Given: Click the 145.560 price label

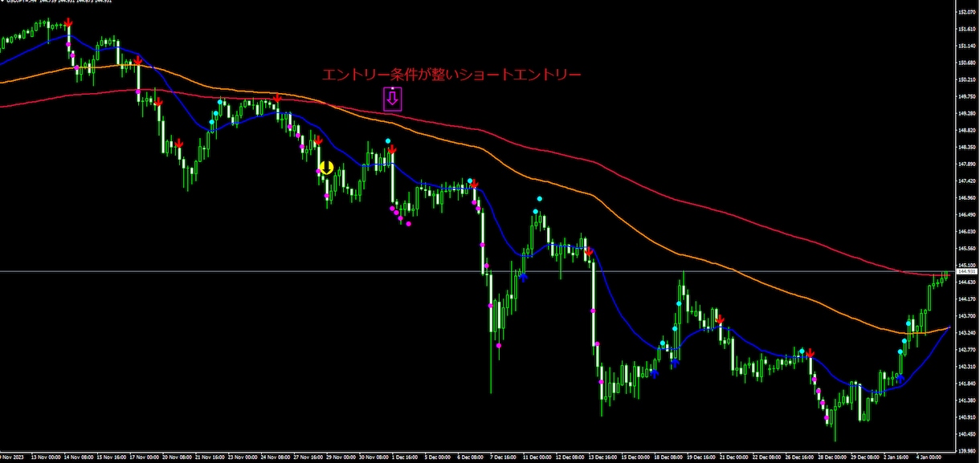Looking at the screenshot, I should point(967,249).
